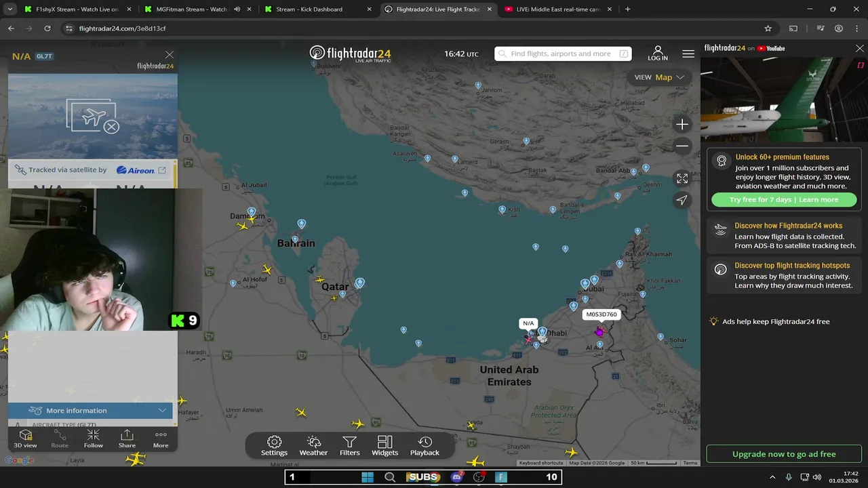Open Windows taskbar search
Viewport: 868px width, 488px height.
tap(390, 477)
